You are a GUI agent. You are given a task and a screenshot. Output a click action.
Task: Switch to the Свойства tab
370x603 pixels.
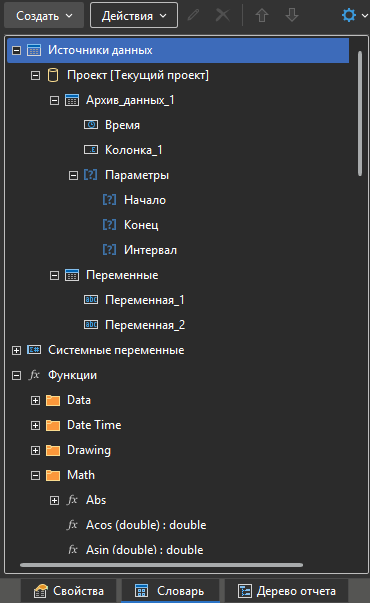tap(68, 591)
